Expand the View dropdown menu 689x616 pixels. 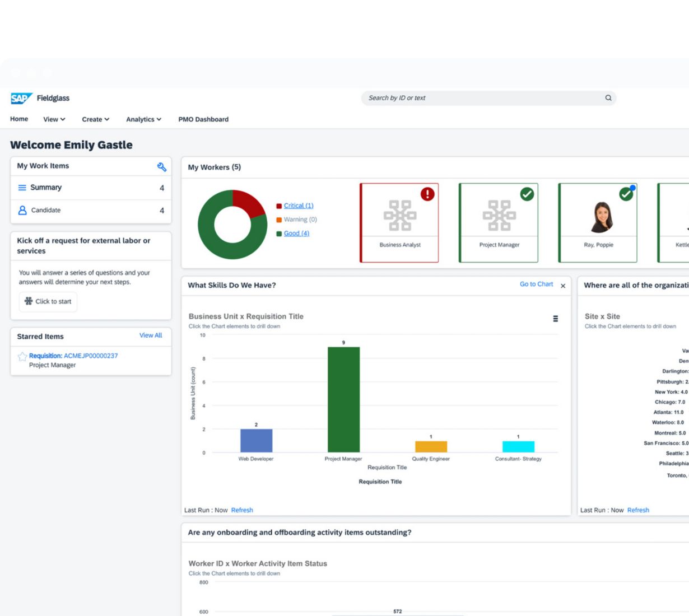(x=54, y=119)
